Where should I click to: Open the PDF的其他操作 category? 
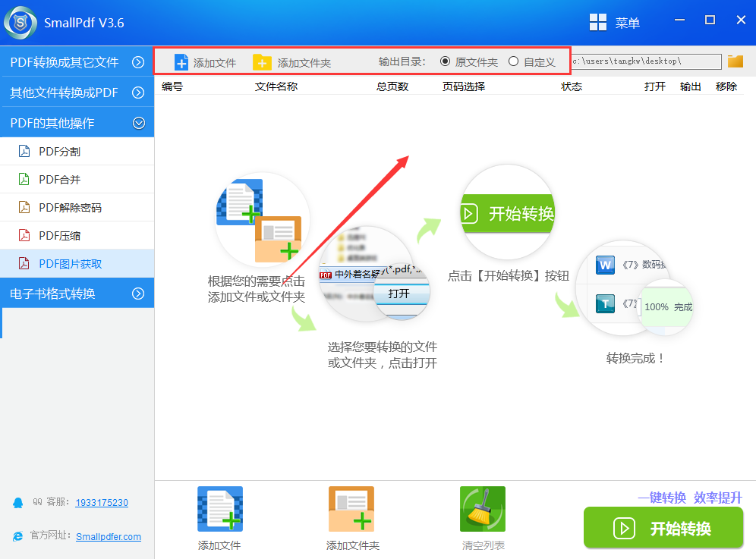[77, 123]
